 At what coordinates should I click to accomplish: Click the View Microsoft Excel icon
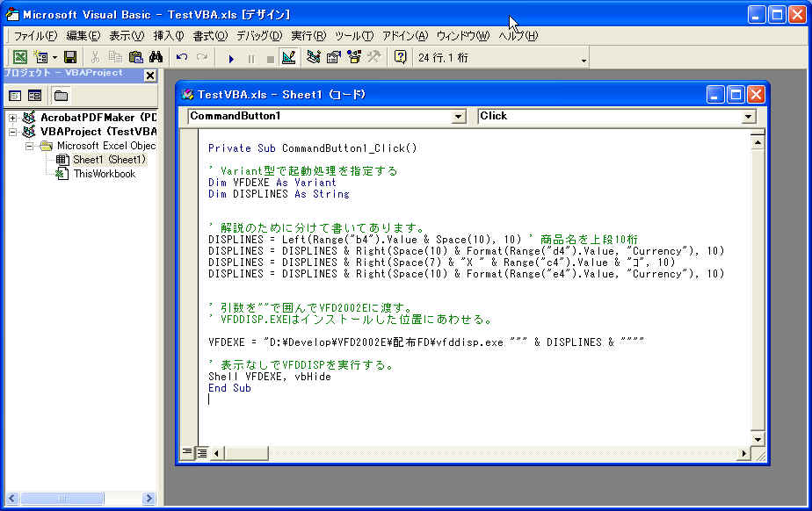click(19, 57)
